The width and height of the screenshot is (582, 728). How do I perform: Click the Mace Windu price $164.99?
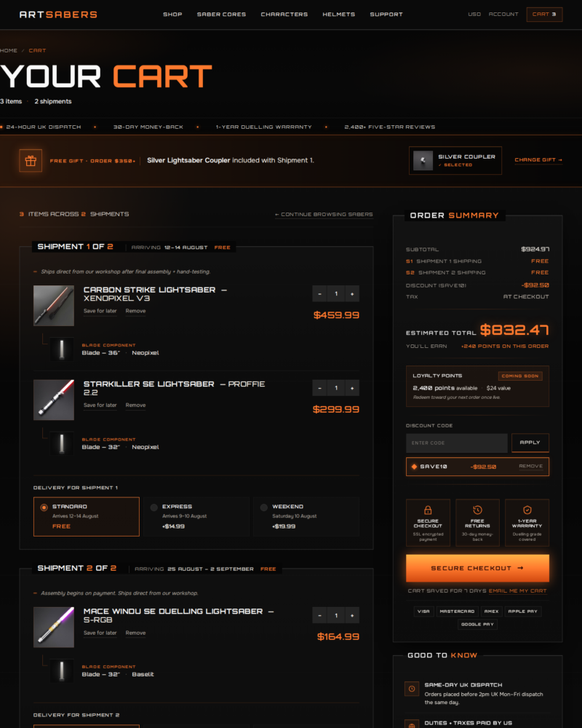tap(338, 637)
